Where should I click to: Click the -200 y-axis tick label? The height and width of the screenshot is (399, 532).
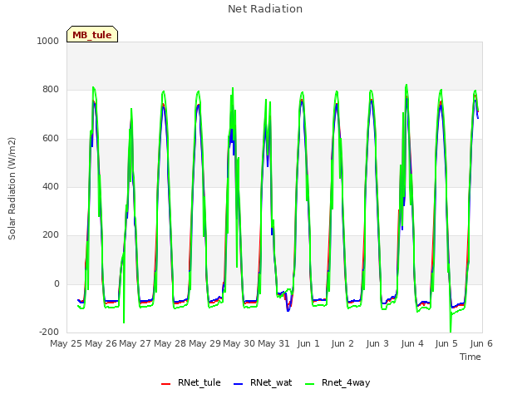click(49, 332)
